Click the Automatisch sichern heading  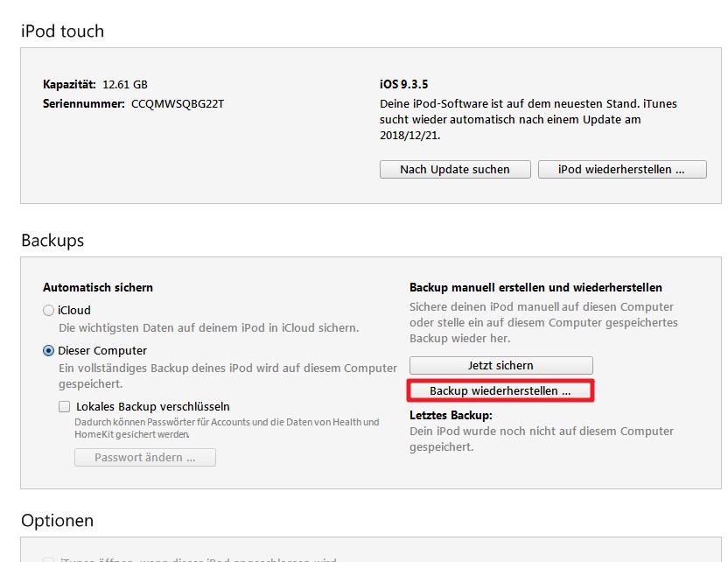pos(98,287)
